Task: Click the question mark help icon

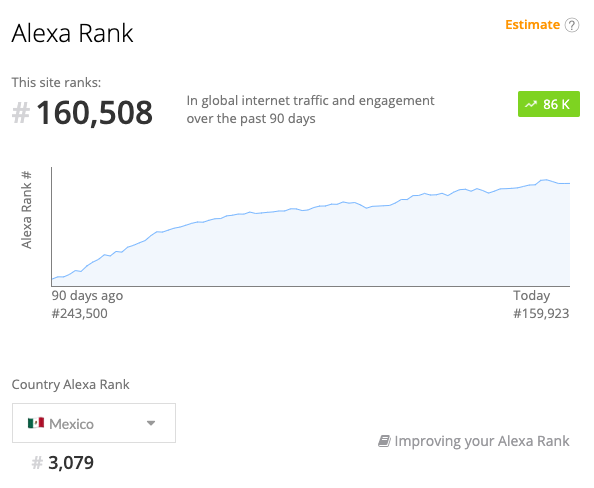Action: 572,25
